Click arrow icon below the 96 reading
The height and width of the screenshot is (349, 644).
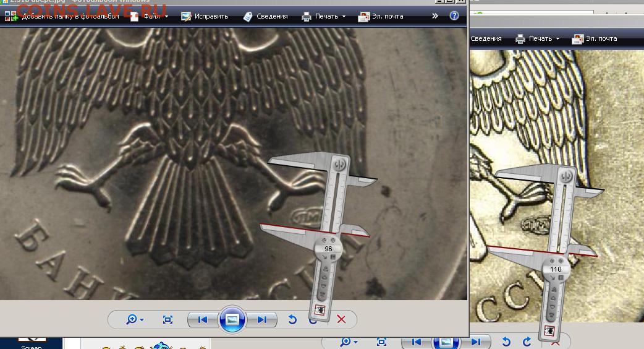click(x=324, y=257)
